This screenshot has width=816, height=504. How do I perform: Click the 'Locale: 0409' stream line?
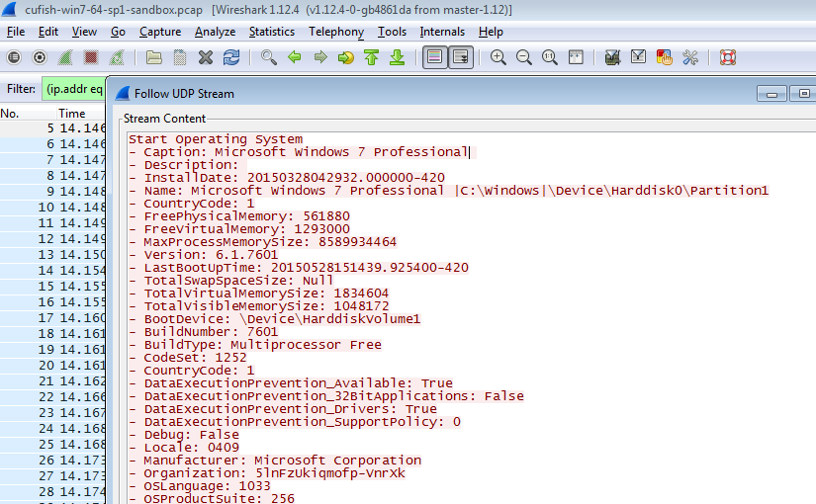point(184,448)
